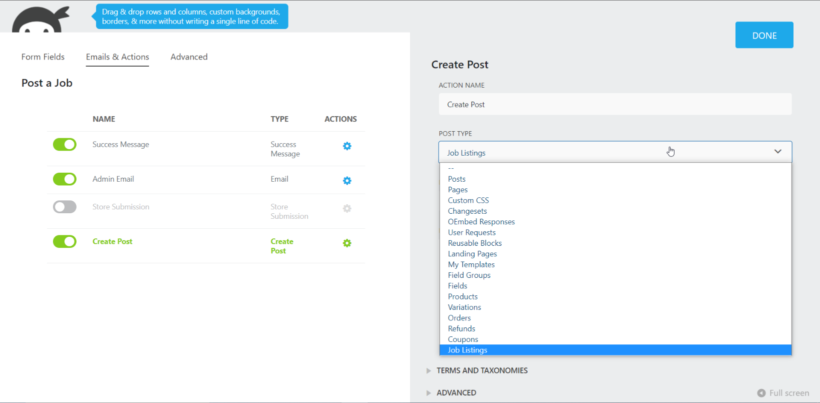Expand the Advanced settings section
Viewport: 820px width, 403px height.
(x=451, y=393)
